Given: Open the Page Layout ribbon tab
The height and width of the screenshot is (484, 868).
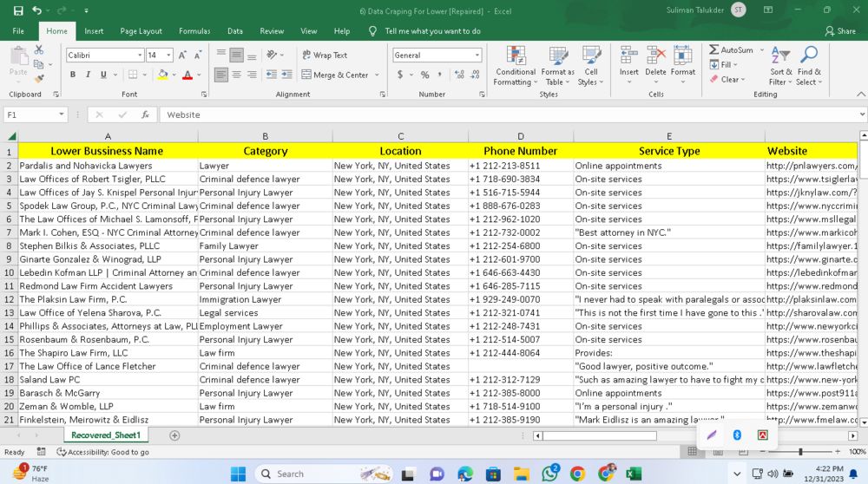Looking at the screenshot, I should point(141,31).
